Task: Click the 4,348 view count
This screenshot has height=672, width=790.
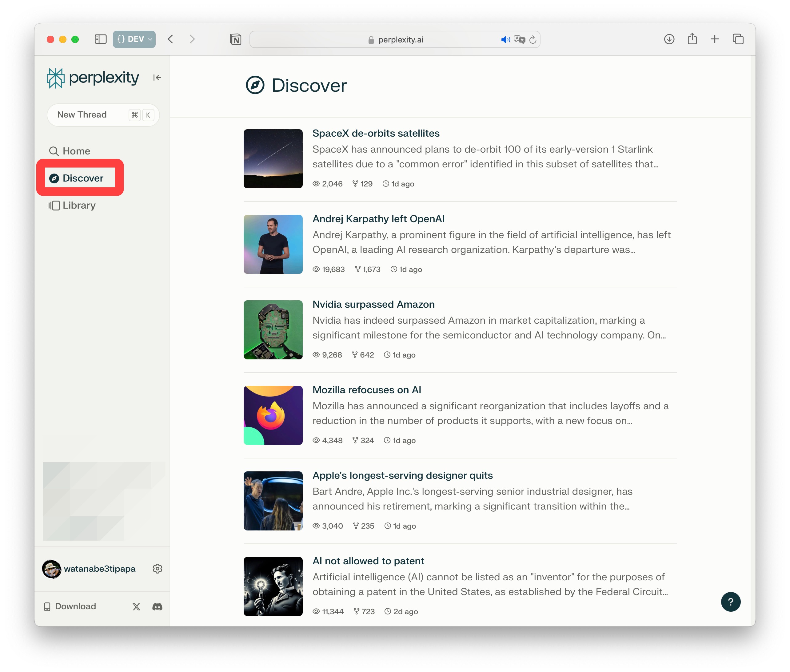Action: [x=328, y=440]
